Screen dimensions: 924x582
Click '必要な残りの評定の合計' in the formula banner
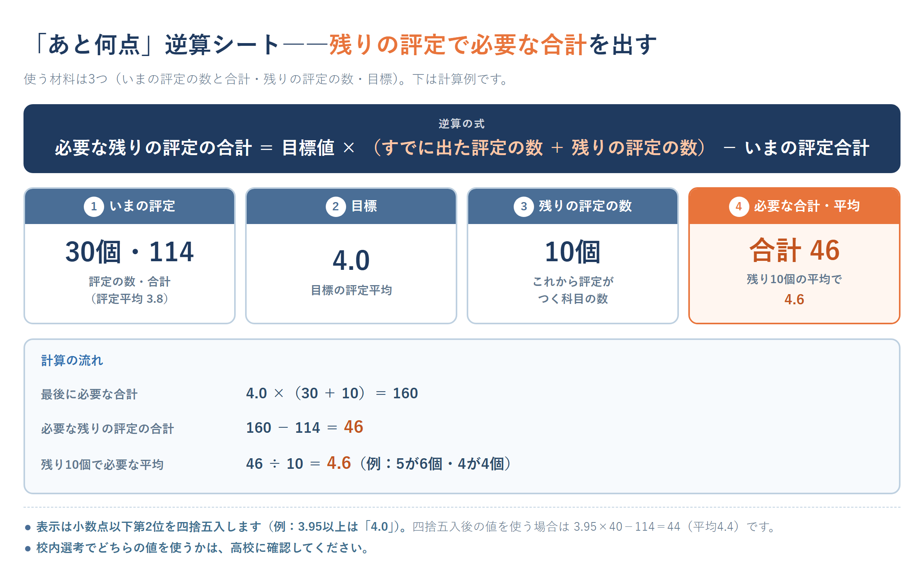click(x=153, y=148)
